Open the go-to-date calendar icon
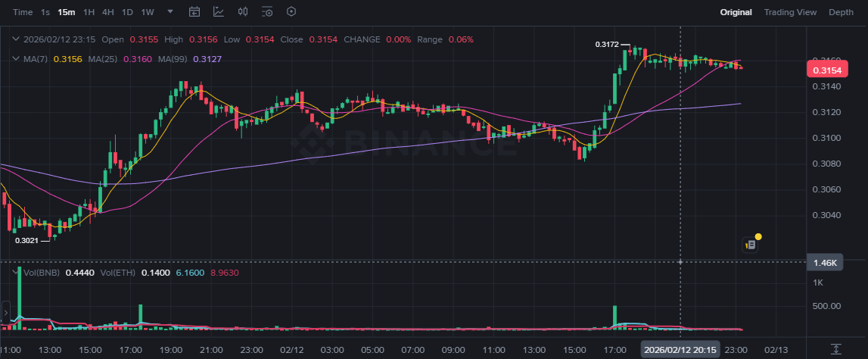Viewport: 868px width, 359px height. [x=194, y=12]
